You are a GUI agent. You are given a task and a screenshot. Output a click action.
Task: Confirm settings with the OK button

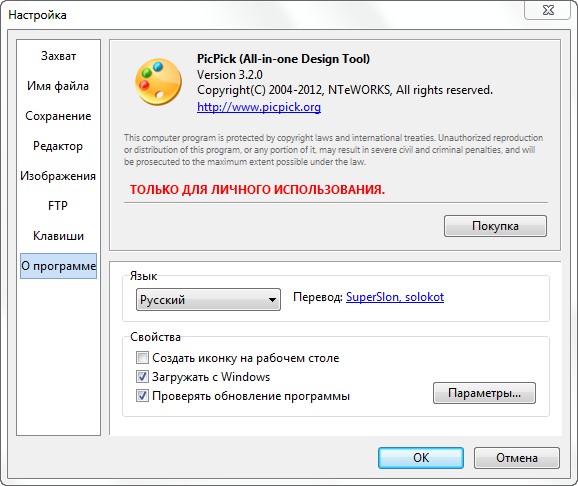[421, 458]
